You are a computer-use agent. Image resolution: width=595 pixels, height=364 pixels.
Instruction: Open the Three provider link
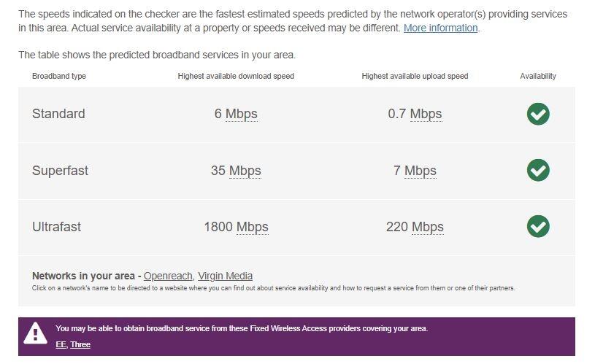coord(80,344)
